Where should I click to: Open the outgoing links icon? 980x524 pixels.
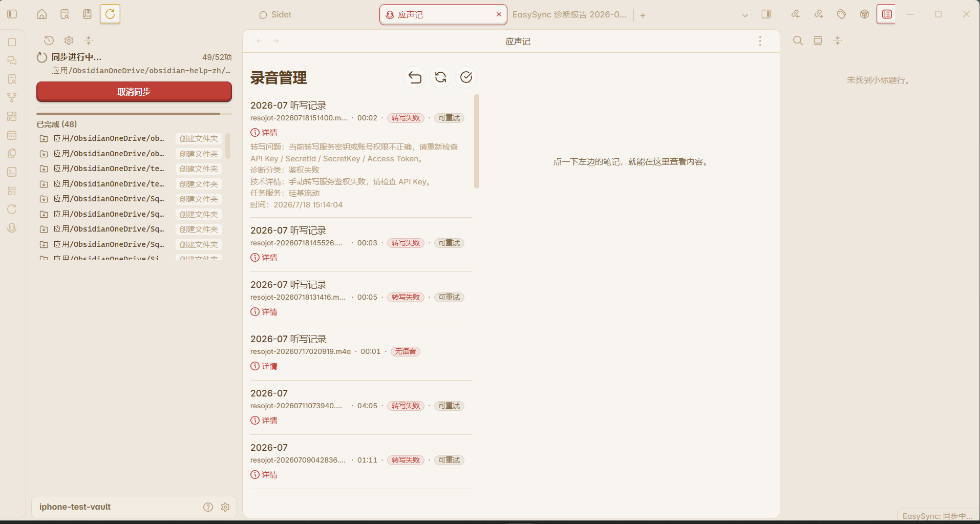pyautogui.click(x=819, y=14)
